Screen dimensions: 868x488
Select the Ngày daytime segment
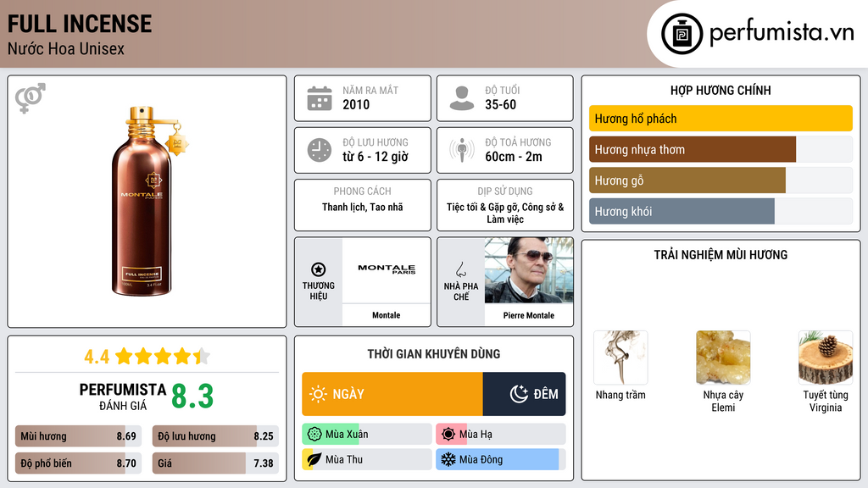click(x=392, y=394)
